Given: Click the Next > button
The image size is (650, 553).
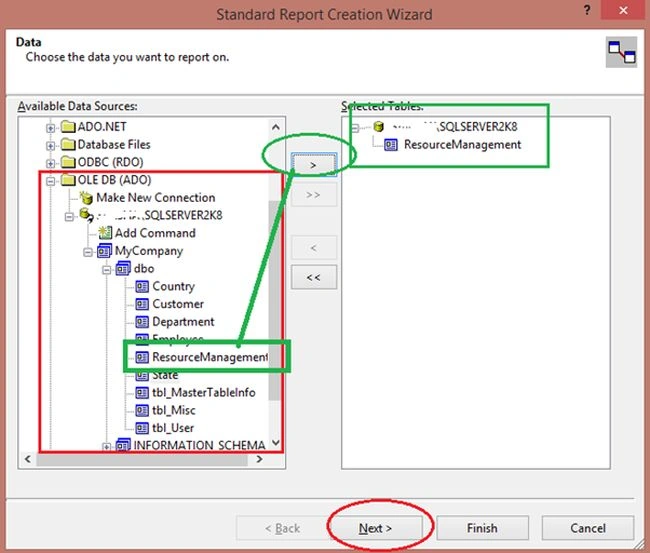Looking at the screenshot, I should click(x=375, y=528).
